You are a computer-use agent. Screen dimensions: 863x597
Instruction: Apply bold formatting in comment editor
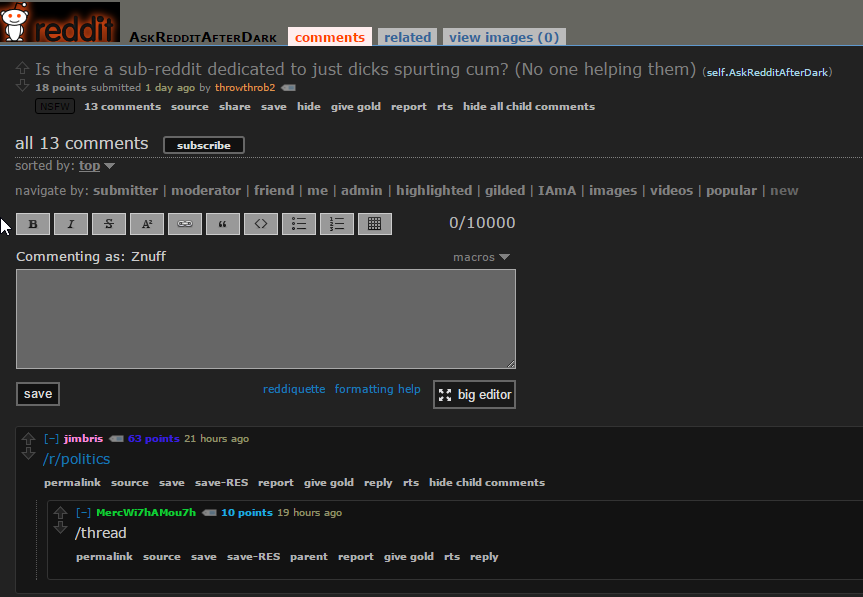(33, 224)
